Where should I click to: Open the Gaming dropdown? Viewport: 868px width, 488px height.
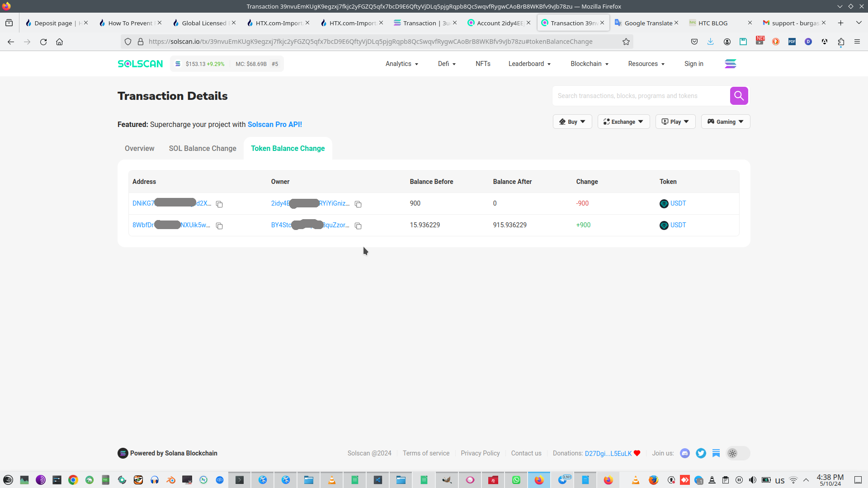click(x=725, y=122)
